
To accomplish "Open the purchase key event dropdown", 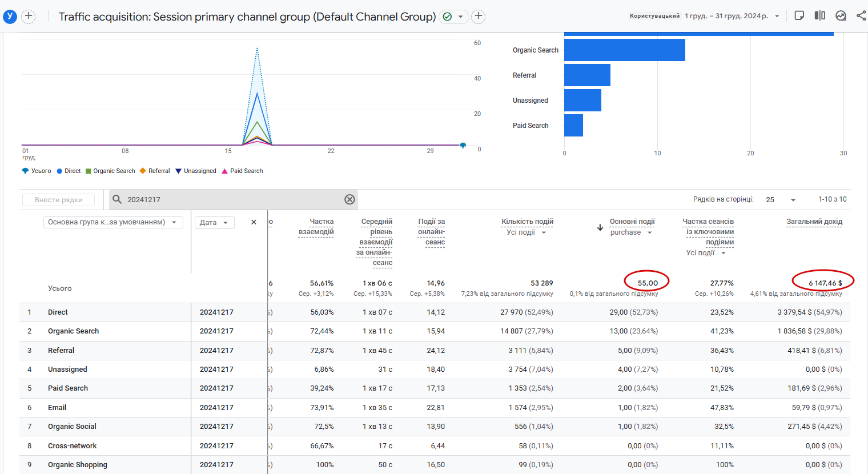I will 631,232.
